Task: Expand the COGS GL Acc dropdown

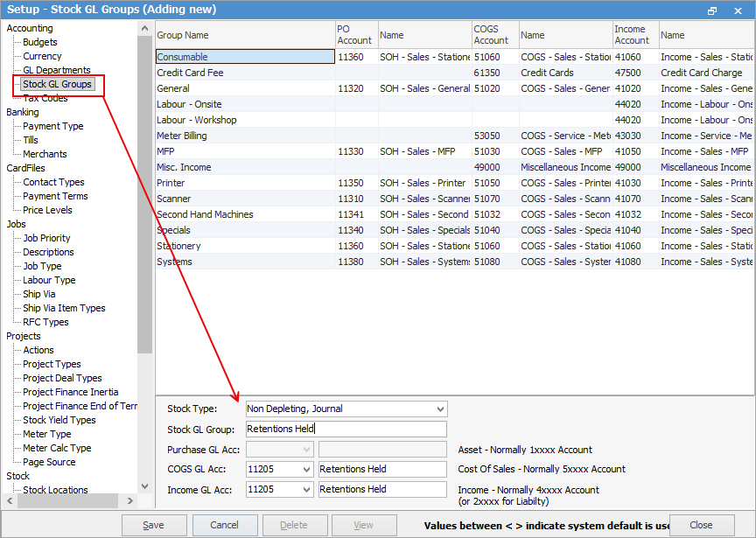Action: (x=305, y=470)
